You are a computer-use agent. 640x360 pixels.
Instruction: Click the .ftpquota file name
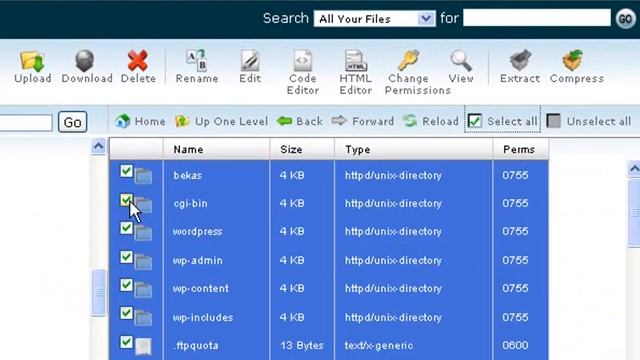[196, 346]
